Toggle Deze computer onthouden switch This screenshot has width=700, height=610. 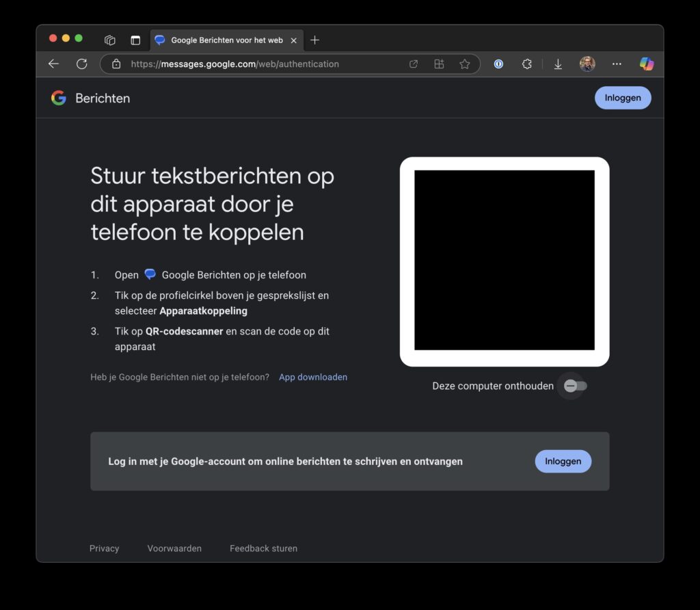click(x=575, y=386)
